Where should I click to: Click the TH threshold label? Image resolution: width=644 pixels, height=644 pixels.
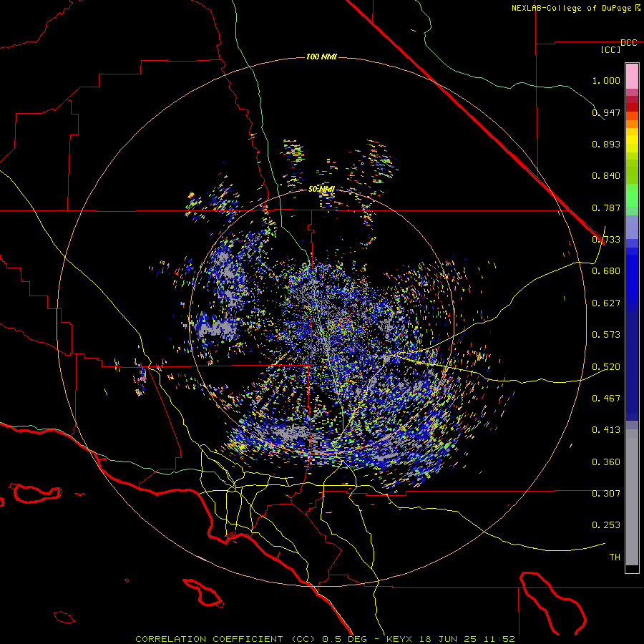(615, 557)
